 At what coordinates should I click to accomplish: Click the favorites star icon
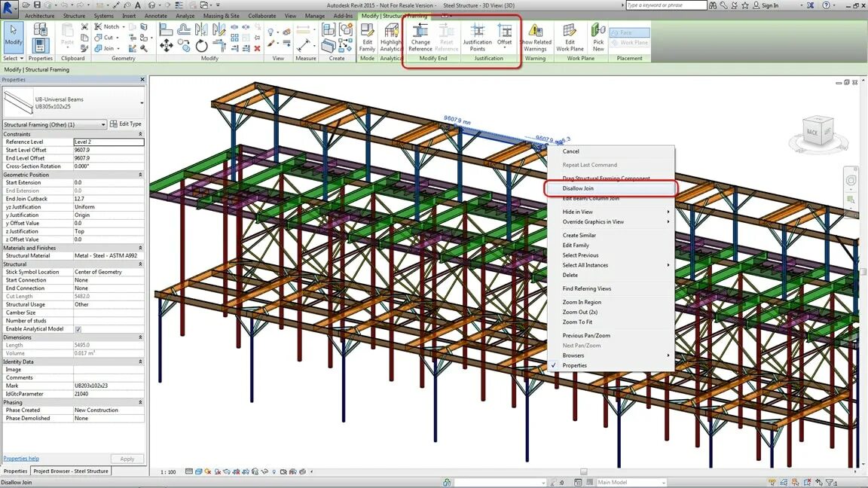click(745, 5)
